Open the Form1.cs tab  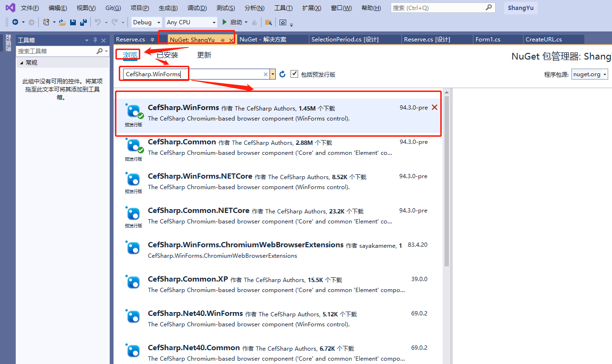(497, 40)
